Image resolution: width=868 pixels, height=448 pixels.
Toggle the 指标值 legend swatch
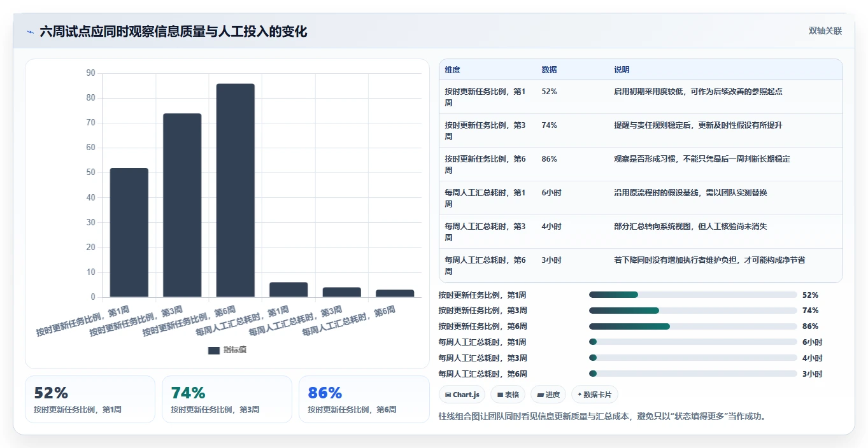[x=214, y=350]
